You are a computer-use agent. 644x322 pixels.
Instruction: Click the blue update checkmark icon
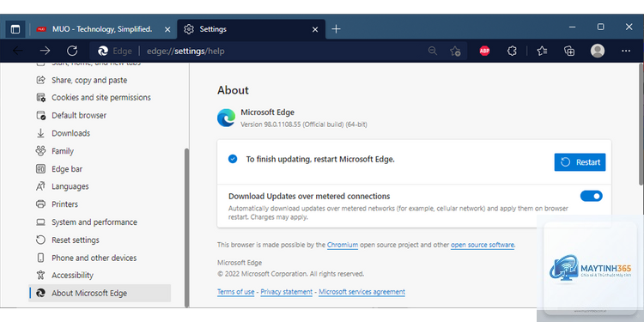tap(233, 159)
